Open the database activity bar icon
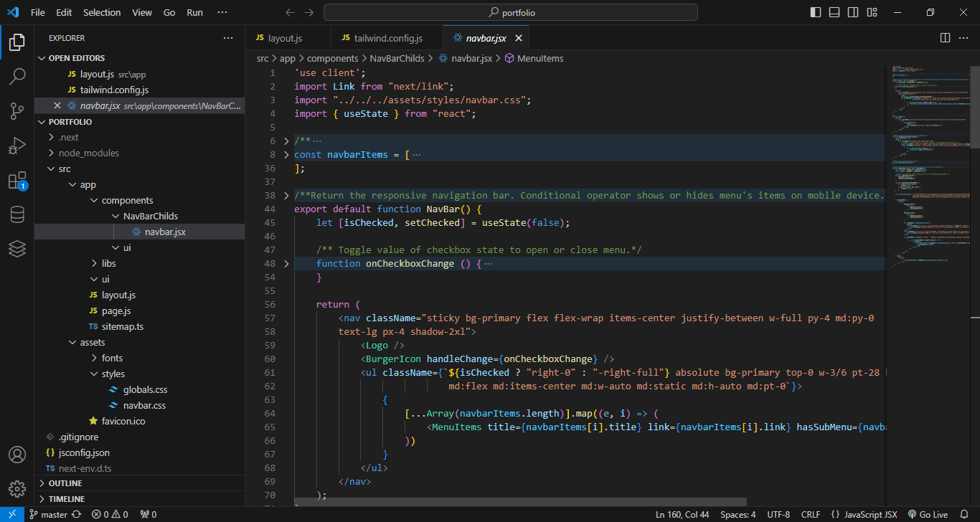 click(x=17, y=214)
